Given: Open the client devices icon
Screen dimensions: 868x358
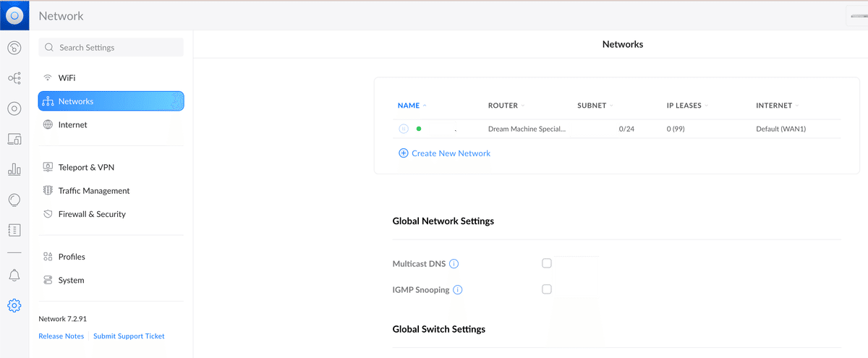Looking at the screenshot, I should click(x=14, y=138).
